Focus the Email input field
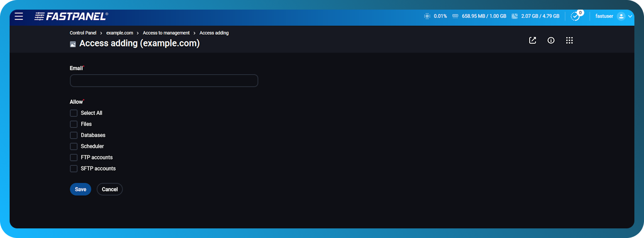 pyautogui.click(x=164, y=81)
